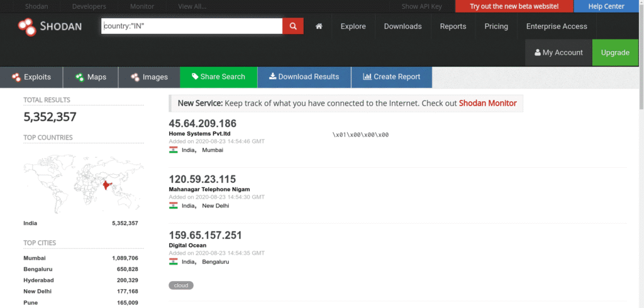Filter by Bengaluru in Top Cities
Image resolution: width=644 pixels, height=308 pixels.
point(38,270)
